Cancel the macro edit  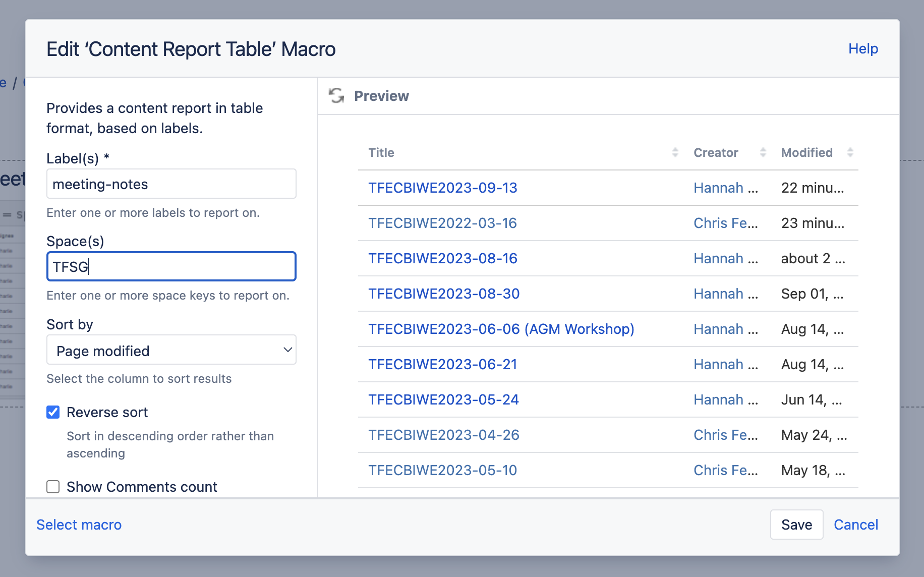coord(856,525)
